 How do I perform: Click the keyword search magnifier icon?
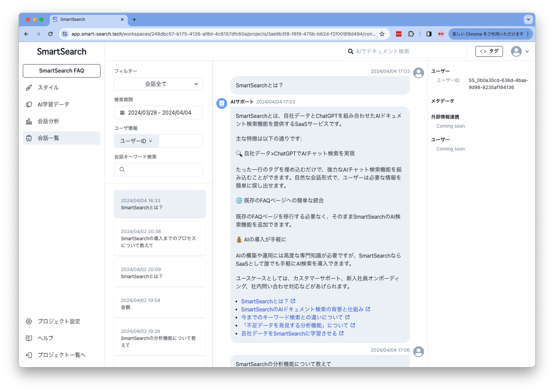tap(122, 170)
